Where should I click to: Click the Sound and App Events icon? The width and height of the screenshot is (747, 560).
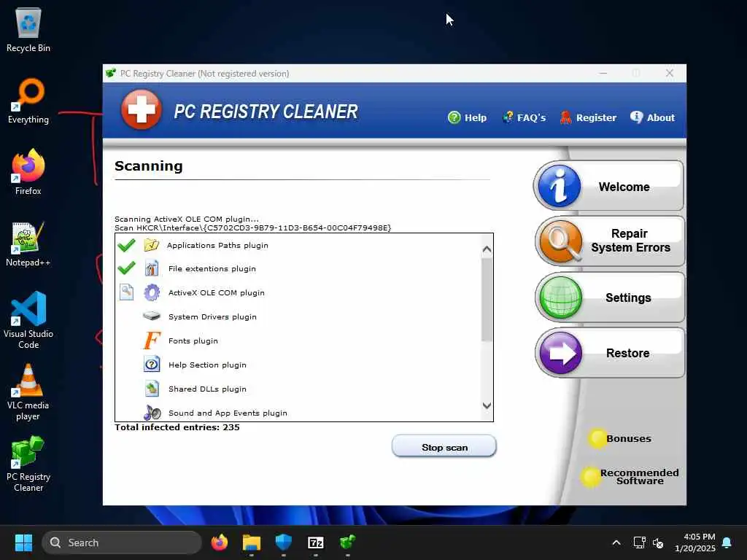pos(152,413)
